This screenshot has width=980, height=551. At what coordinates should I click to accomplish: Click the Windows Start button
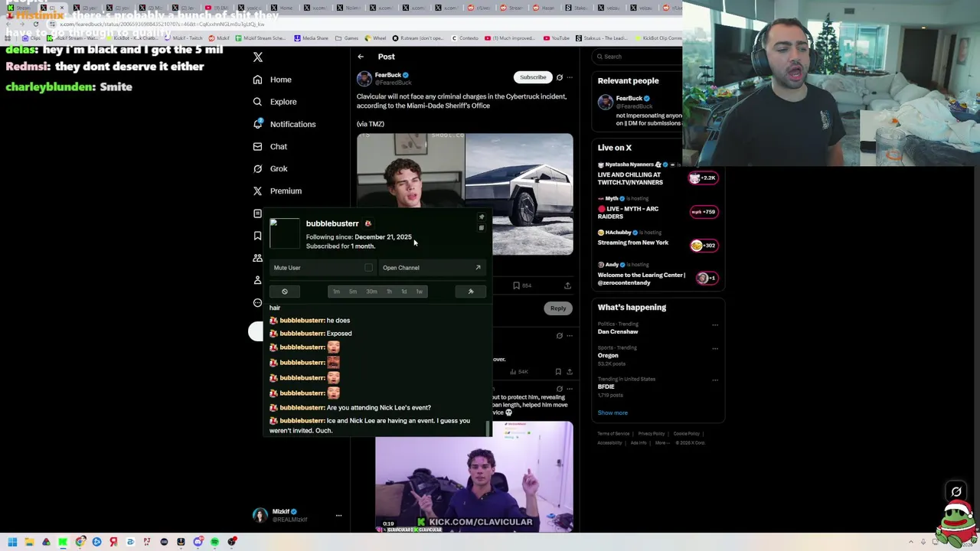click(x=12, y=543)
